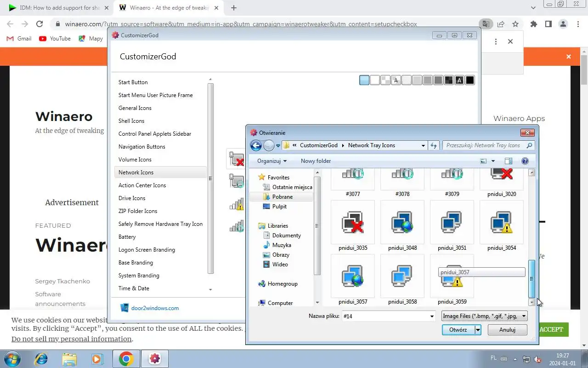Open the Obrazy library

[x=281, y=254]
